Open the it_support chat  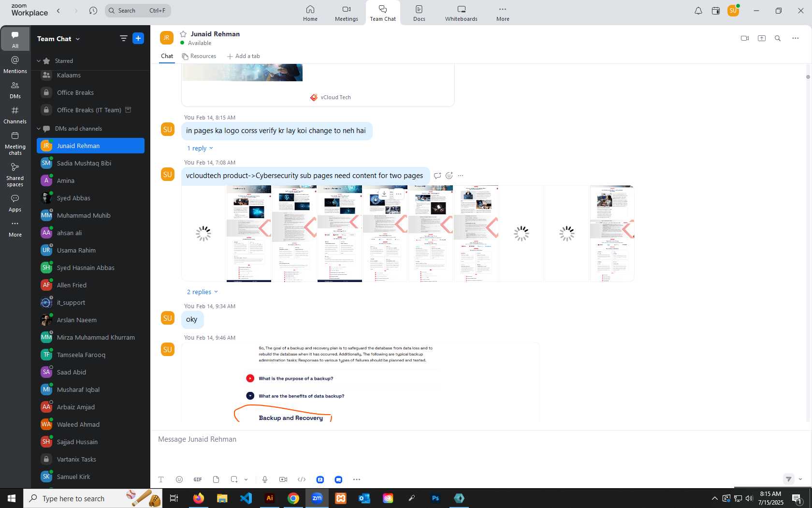90,302
